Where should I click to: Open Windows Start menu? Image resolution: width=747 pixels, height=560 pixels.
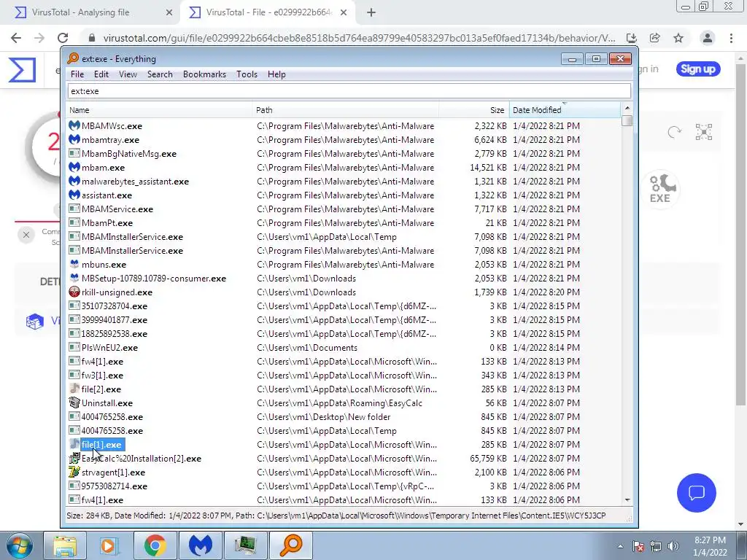point(18,545)
